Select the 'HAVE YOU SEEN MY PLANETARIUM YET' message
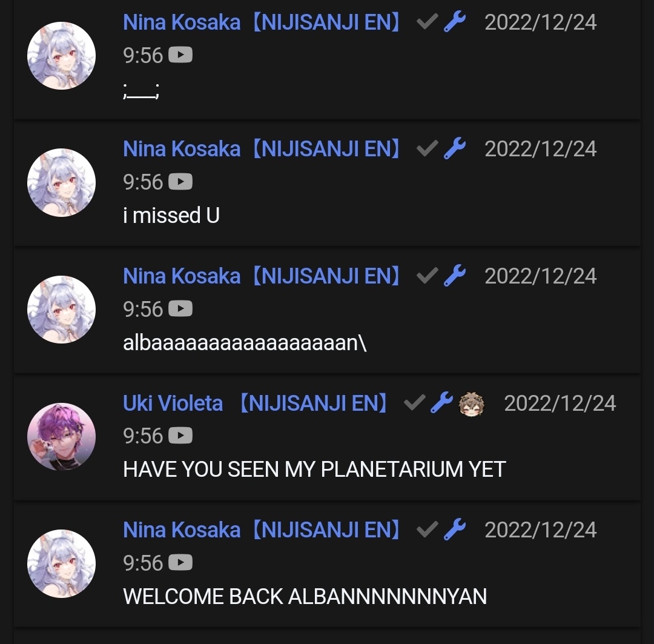This screenshot has height=644, width=654. [x=314, y=469]
